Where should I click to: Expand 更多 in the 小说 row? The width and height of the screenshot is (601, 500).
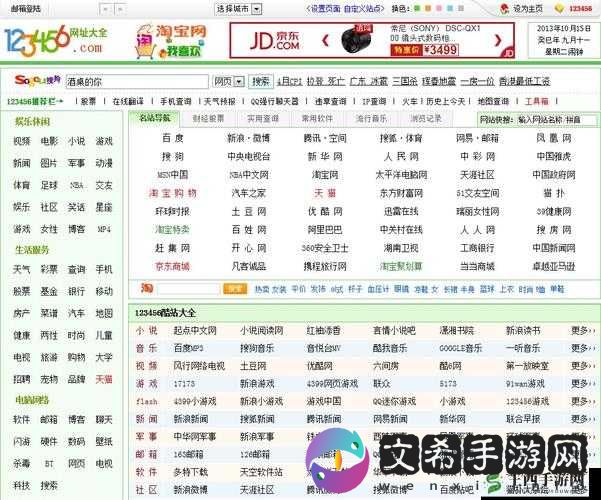pos(583,330)
